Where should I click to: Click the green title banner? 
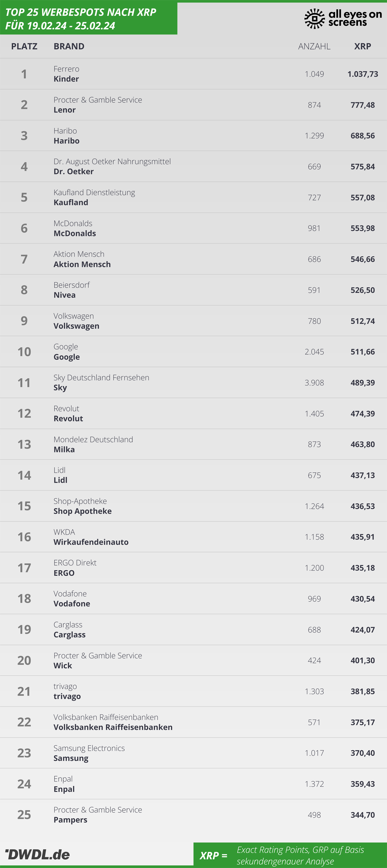click(89, 18)
